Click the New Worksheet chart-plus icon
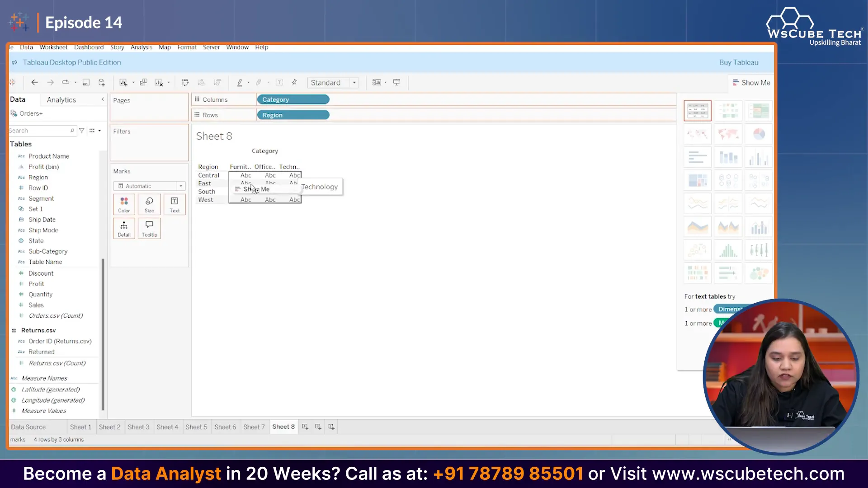 [123, 82]
